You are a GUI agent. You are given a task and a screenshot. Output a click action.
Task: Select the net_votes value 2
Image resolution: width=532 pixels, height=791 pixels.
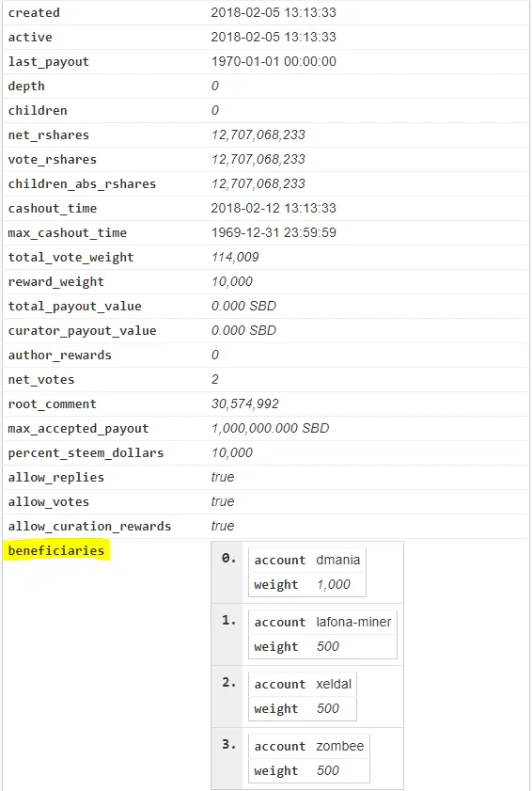[215, 379]
